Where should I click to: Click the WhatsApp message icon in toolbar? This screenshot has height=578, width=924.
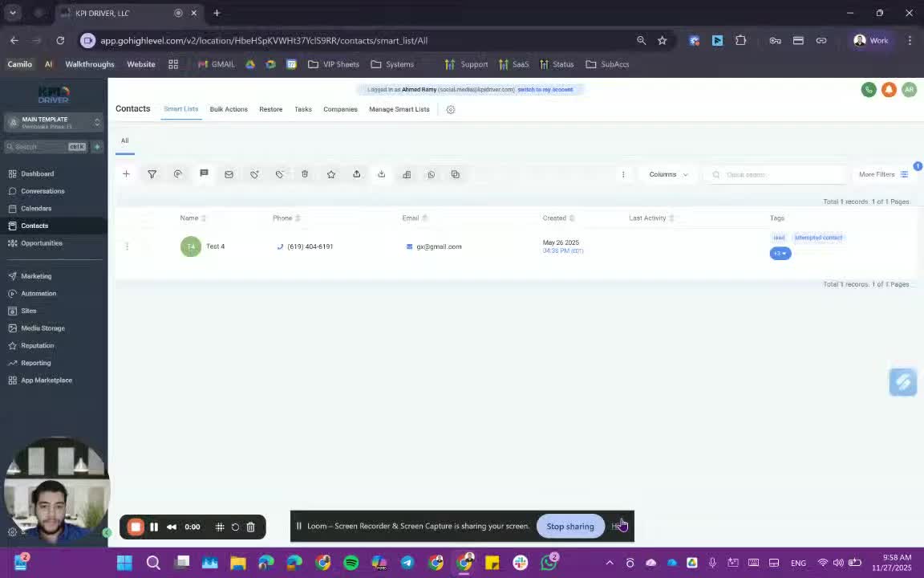[432, 174]
